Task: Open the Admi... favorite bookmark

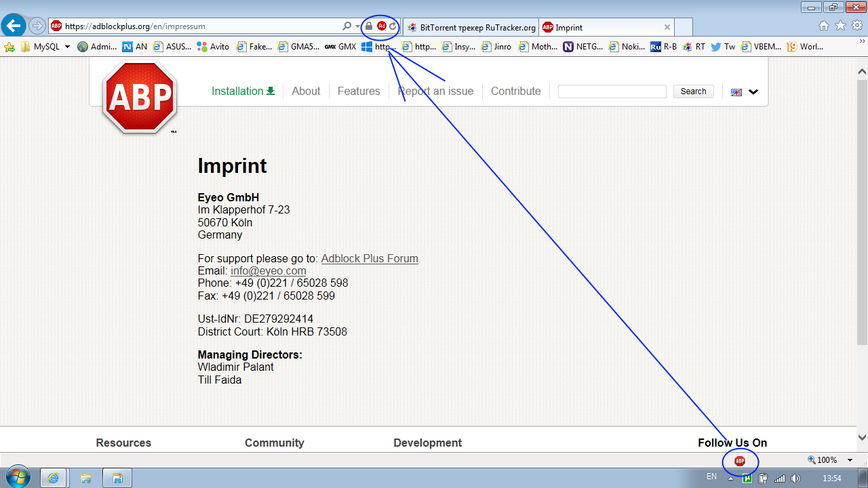Action: (97, 47)
